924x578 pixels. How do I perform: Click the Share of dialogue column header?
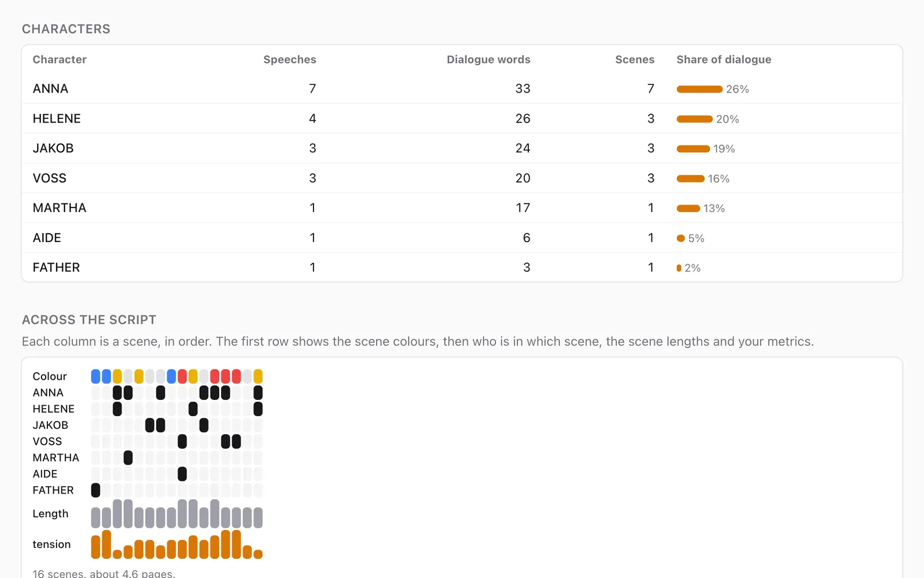724,60
